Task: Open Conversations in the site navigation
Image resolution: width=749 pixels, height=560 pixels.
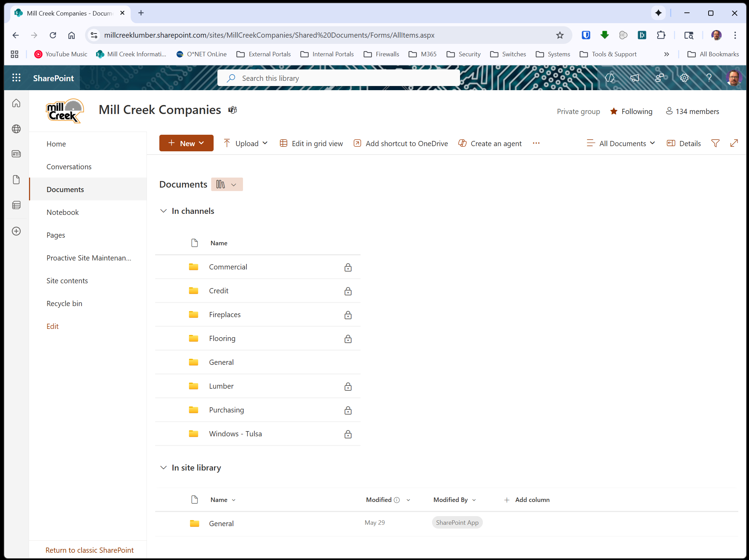Action: pos(69,167)
